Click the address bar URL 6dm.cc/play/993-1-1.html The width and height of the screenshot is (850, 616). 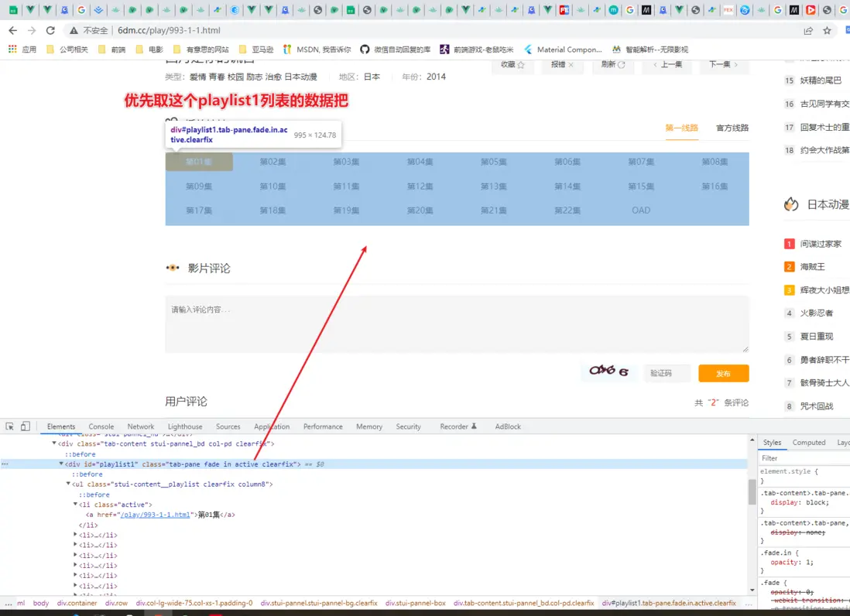(169, 30)
